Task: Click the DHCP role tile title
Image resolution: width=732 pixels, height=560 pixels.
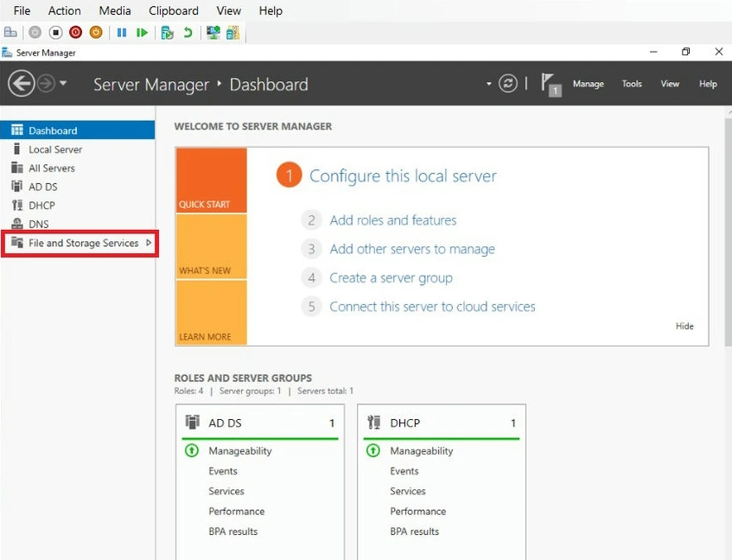Action: coord(404,423)
